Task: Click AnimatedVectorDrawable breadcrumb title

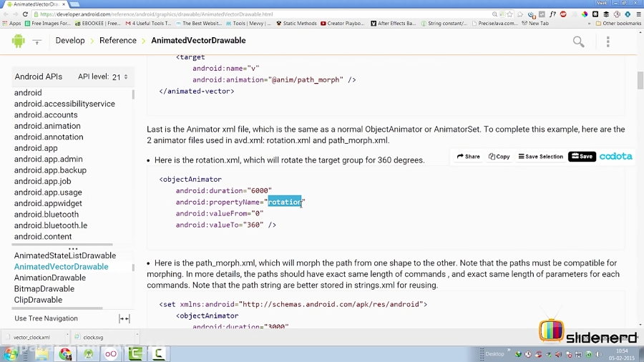Action: tap(198, 41)
